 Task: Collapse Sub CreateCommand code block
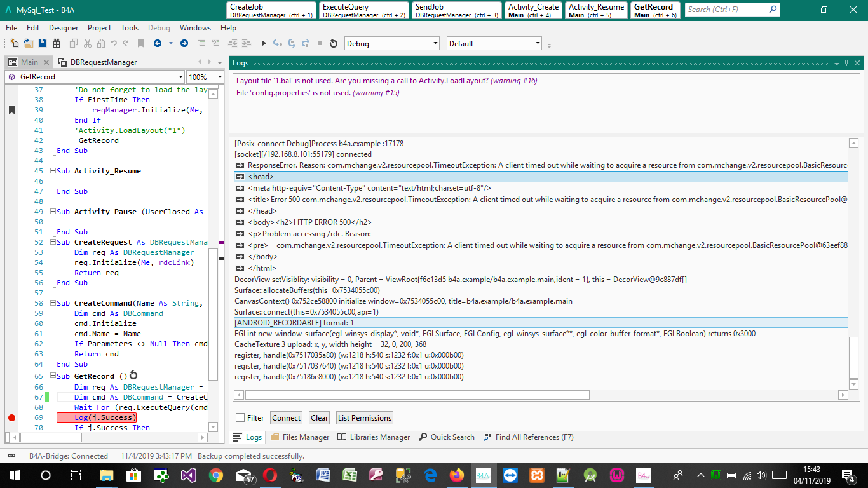[52, 303]
